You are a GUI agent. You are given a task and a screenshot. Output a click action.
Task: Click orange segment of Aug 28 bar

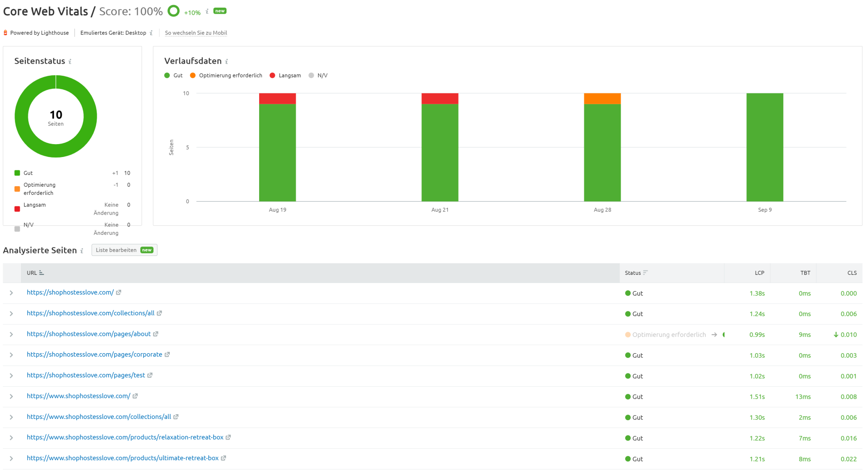click(602, 99)
